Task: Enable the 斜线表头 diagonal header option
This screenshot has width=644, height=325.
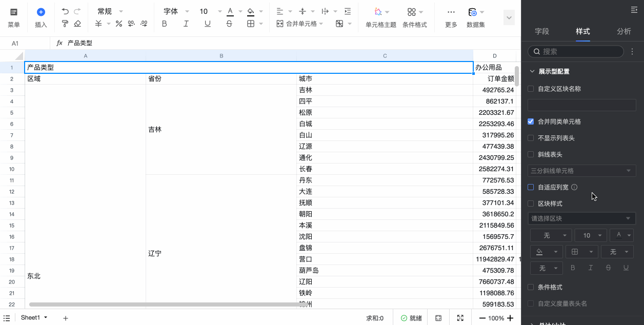Action: coord(531,154)
